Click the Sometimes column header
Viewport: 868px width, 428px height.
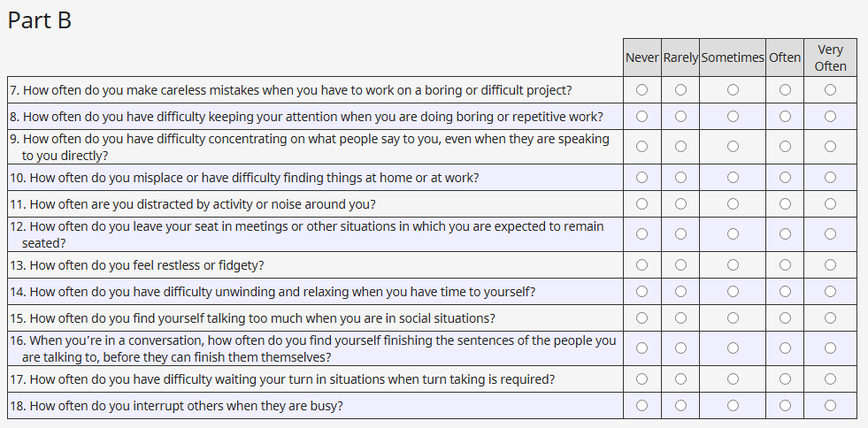(x=733, y=57)
